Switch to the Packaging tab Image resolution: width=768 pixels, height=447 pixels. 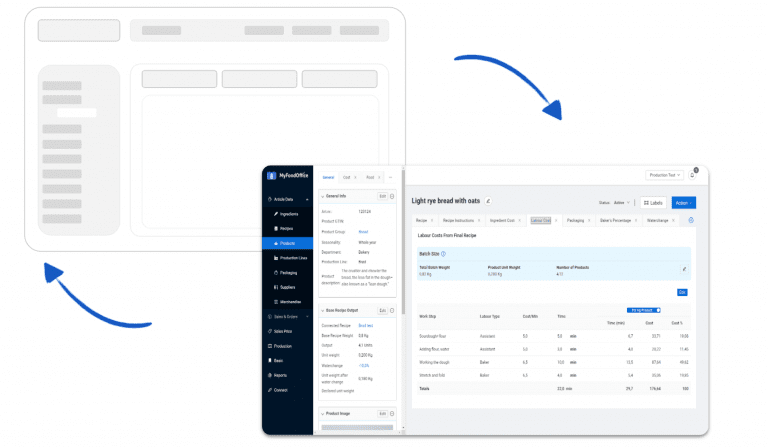tap(576, 220)
